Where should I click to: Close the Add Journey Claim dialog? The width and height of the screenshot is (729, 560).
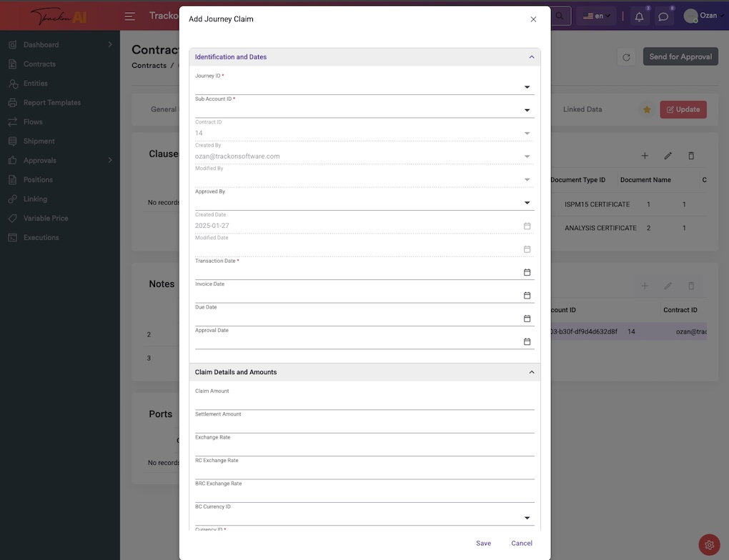(x=533, y=19)
